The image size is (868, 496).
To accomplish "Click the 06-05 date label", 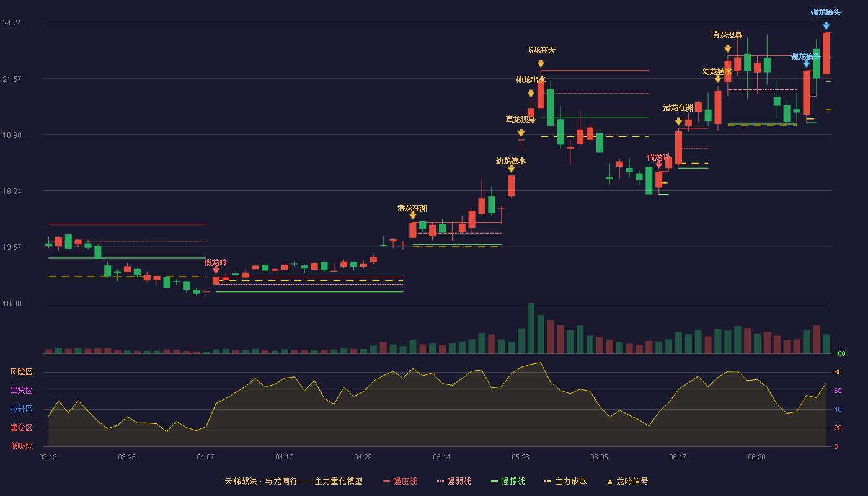I will tap(599, 457).
